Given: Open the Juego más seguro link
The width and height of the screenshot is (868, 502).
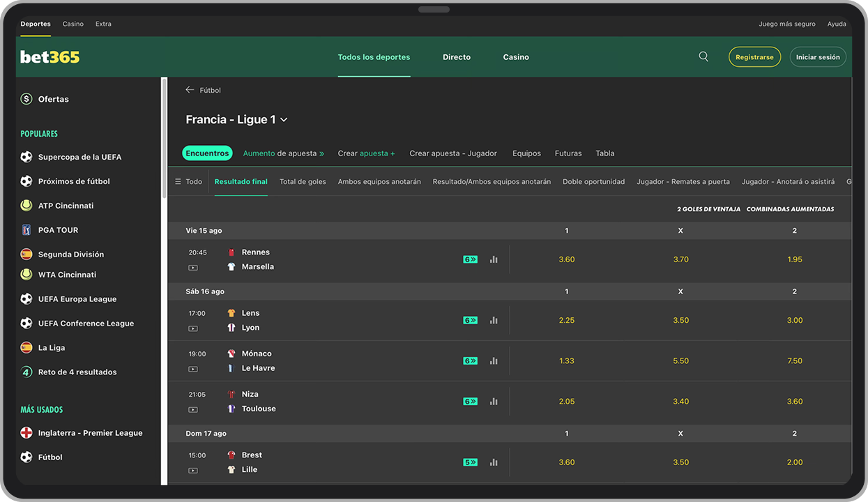Looking at the screenshot, I should (787, 24).
